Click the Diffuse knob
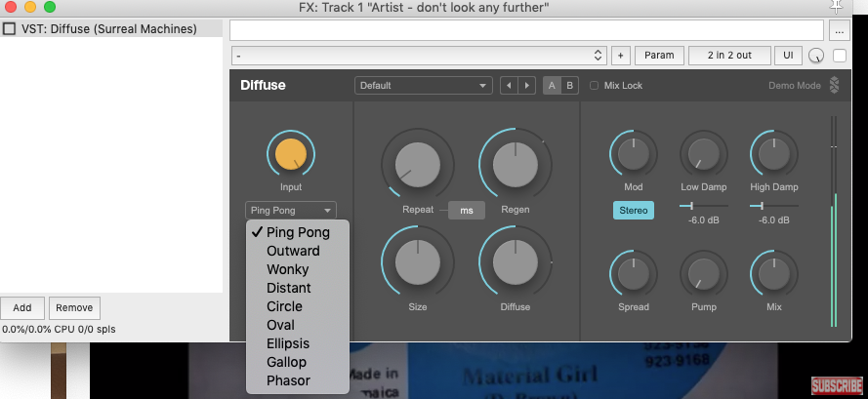Screen dimensions: 868x399 pos(515,261)
